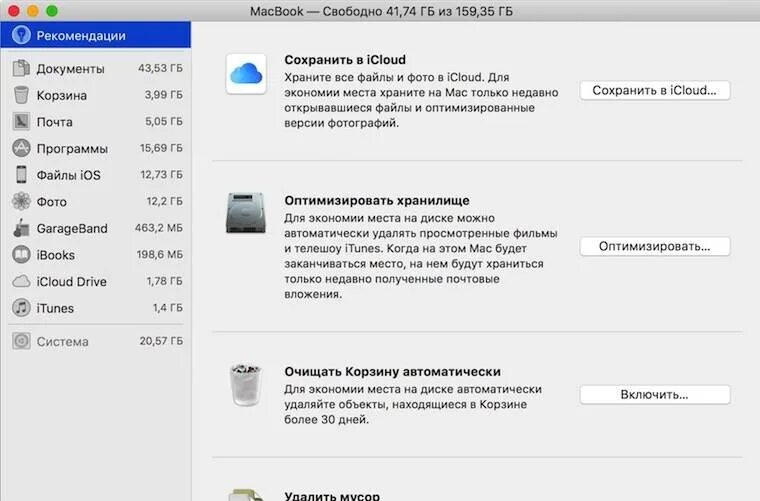The image size is (760, 501).
Task: Maximize window with the green button
Action: (52, 11)
